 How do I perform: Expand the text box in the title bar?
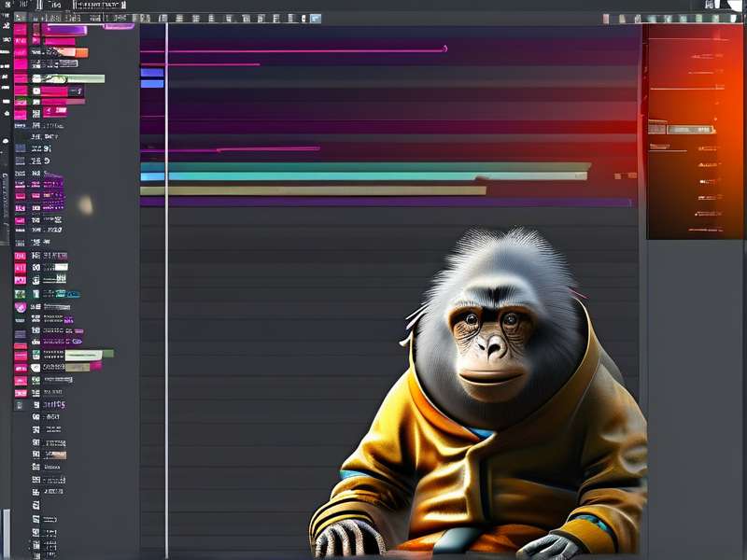click(x=99, y=5)
